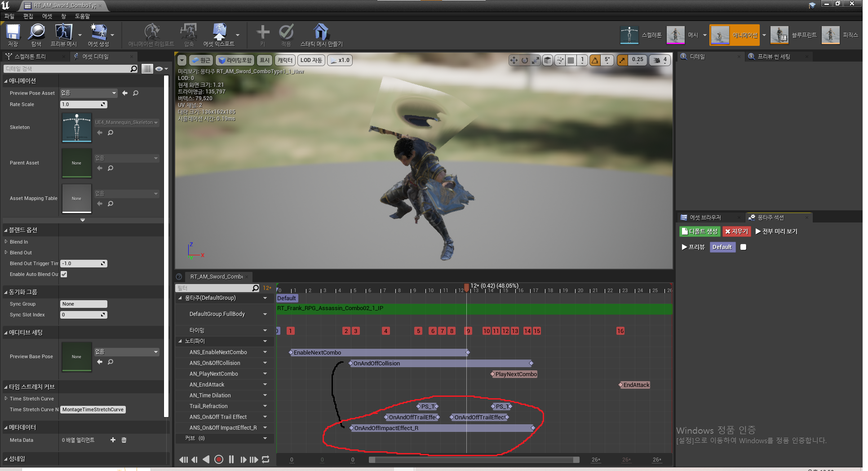868x471 pixels.
Task: Click the Blend Out Trigger Time field
Action: coord(84,263)
